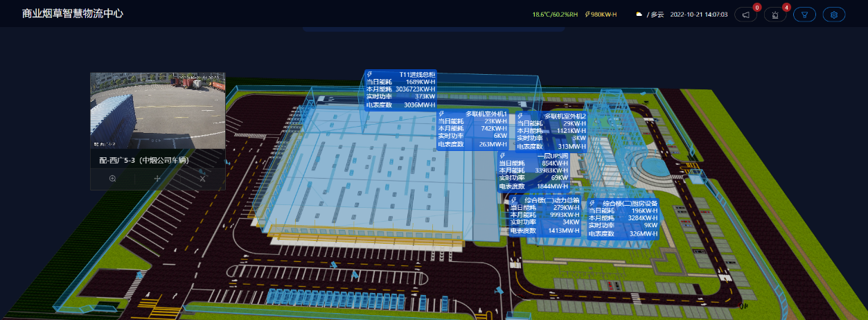
Task: Click the cloudy weather icon
Action: click(x=639, y=15)
